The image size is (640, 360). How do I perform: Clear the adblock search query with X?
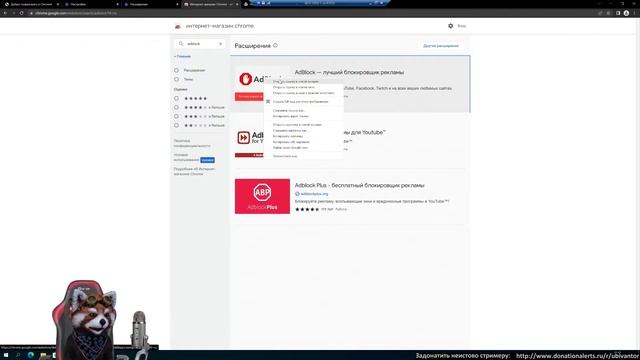click(220, 44)
